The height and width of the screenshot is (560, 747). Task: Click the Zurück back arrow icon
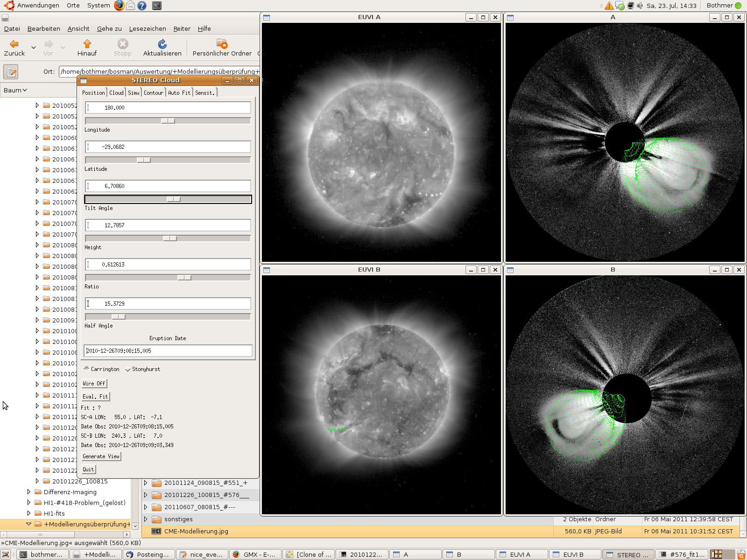coord(14,44)
